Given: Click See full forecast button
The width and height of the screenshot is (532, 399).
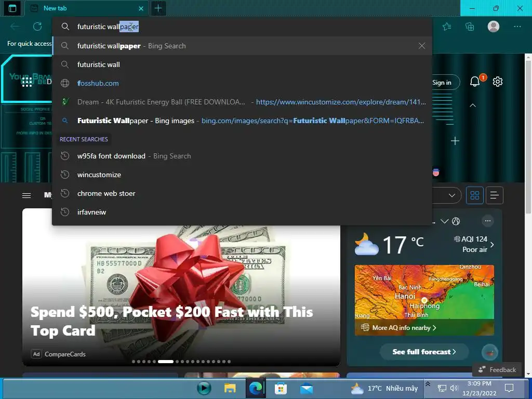Looking at the screenshot, I should pos(424,352).
